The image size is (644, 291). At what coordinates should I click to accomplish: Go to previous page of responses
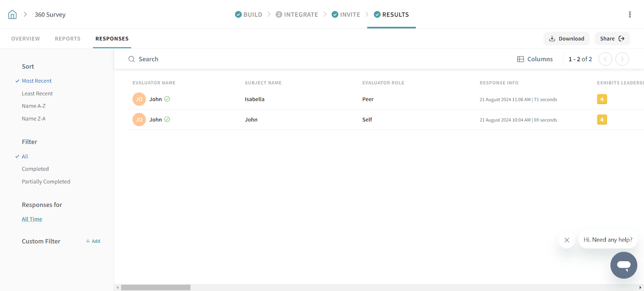(x=605, y=59)
